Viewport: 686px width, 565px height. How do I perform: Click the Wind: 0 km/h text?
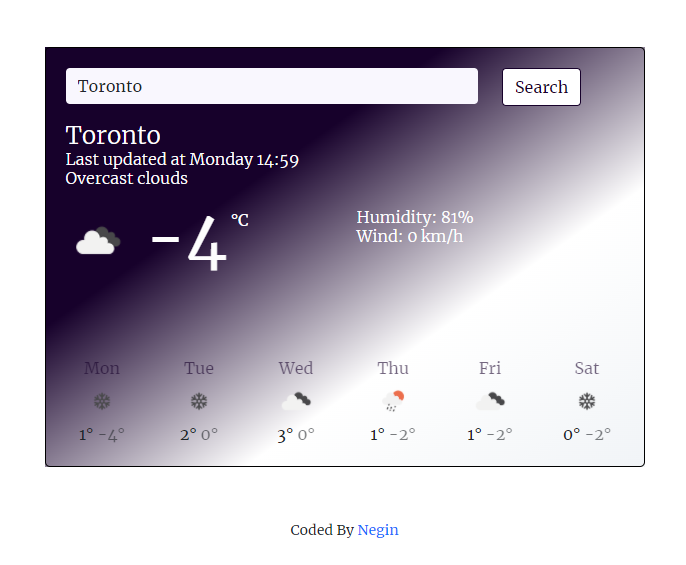[409, 237]
